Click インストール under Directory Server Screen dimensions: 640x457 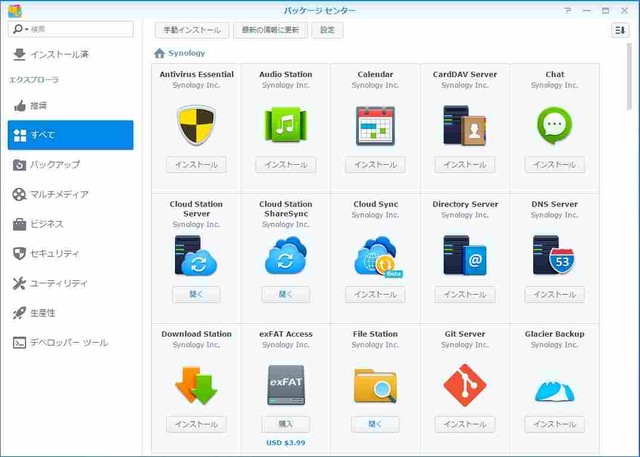pos(465,295)
